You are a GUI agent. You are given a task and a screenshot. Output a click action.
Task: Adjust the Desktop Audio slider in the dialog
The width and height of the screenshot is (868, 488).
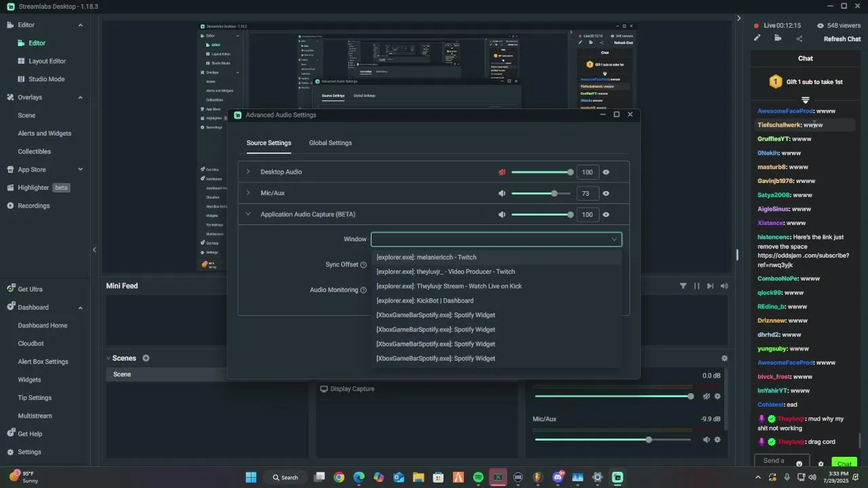541,172
